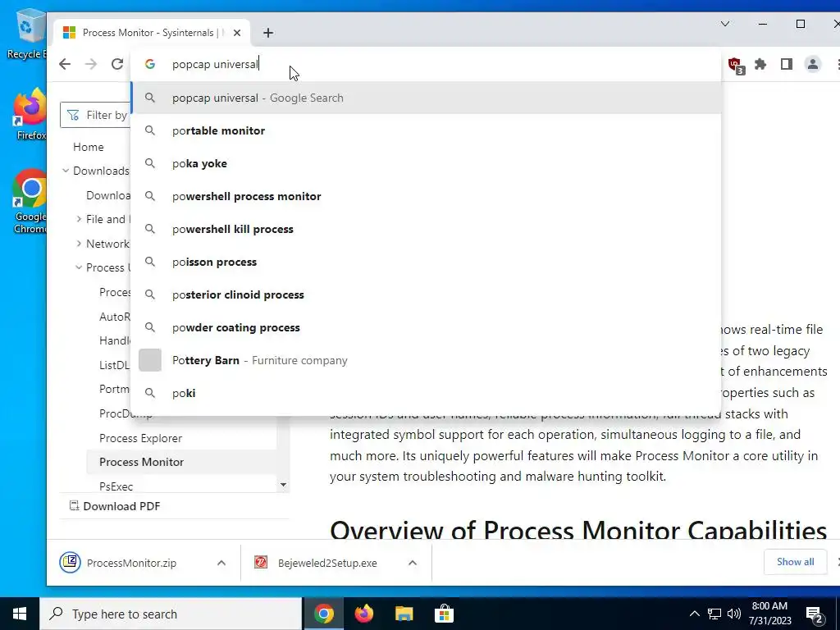Collapse the Downloads tree node

[x=66, y=171]
